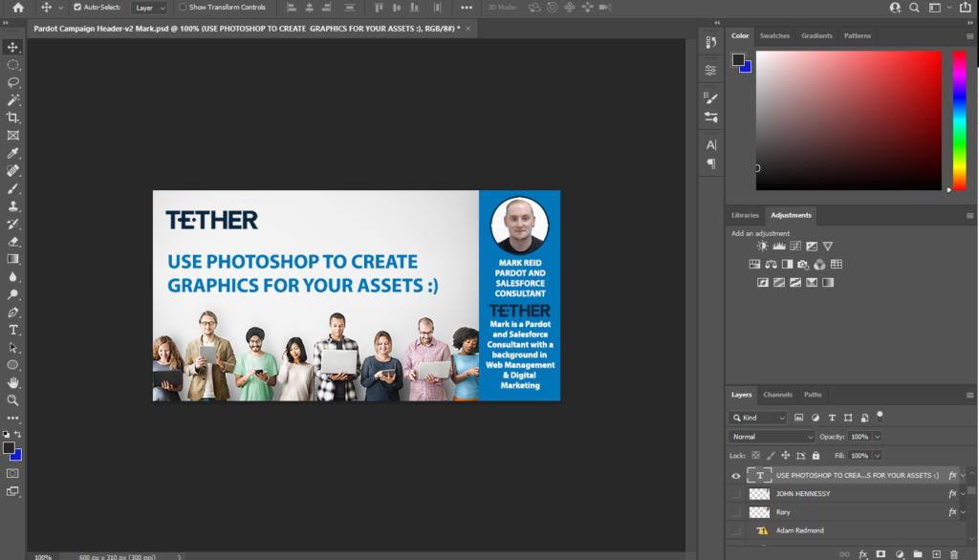979x560 pixels.
Task: Click the red color picker field
Action: coord(849,120)
